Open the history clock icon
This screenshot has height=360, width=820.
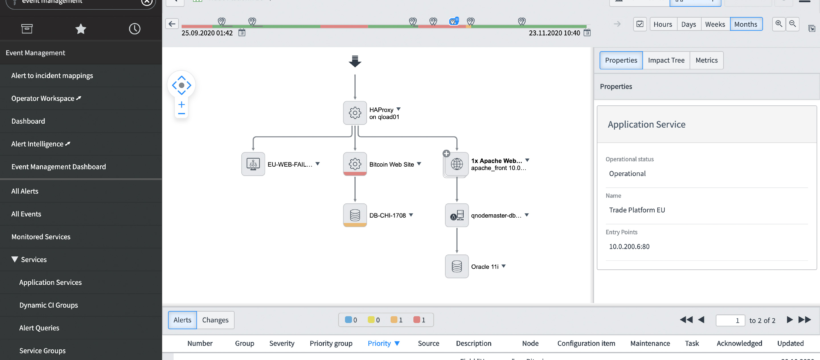click(x=134, y=29)
